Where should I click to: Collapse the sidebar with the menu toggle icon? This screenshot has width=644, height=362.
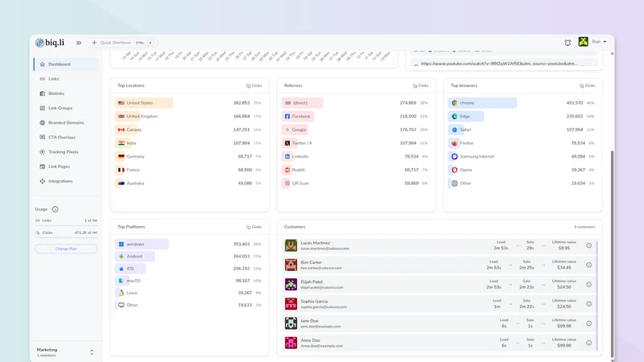point(79,43)
